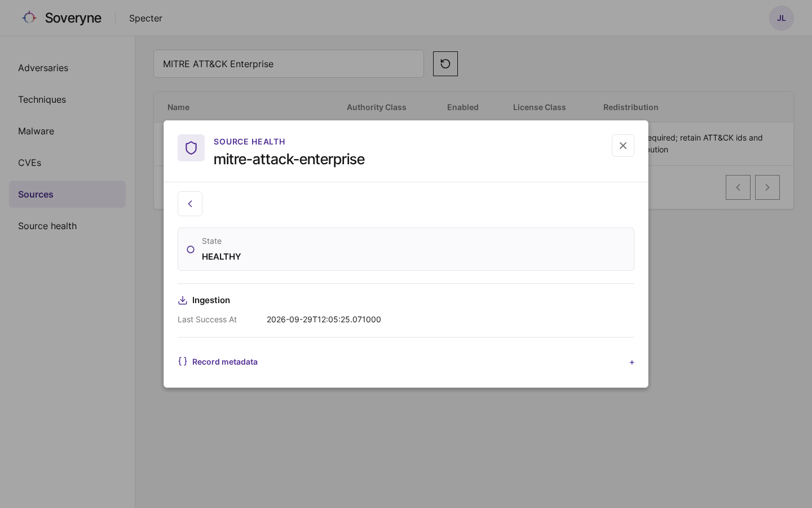Select the Last Success At timestamp value

coord(324,319)
